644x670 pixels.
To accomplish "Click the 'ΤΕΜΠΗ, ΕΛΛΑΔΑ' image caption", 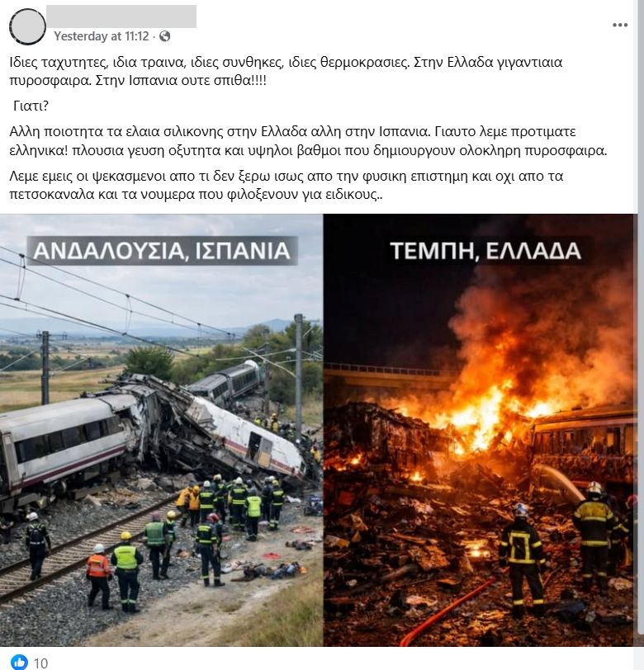I will pyautogui.click(x=485, y=251).
